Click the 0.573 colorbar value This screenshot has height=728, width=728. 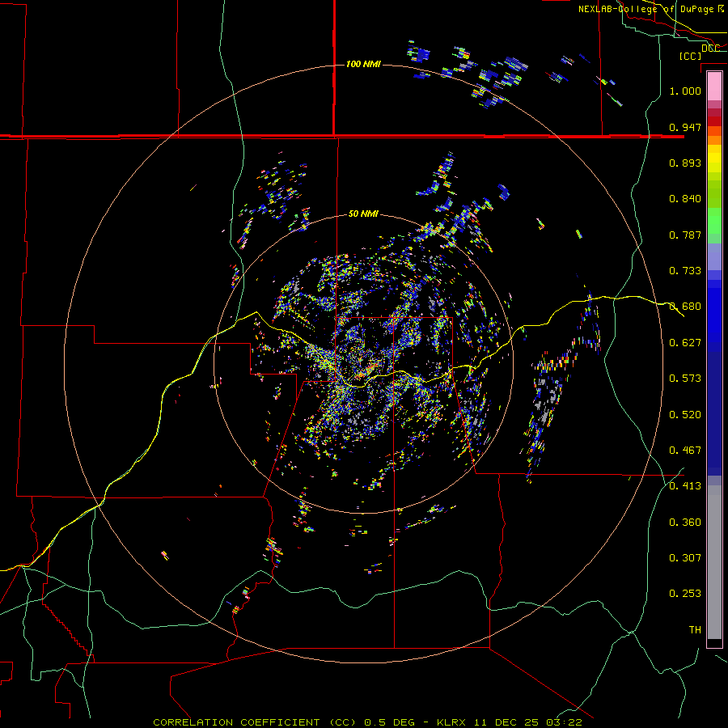click(685, 379)
